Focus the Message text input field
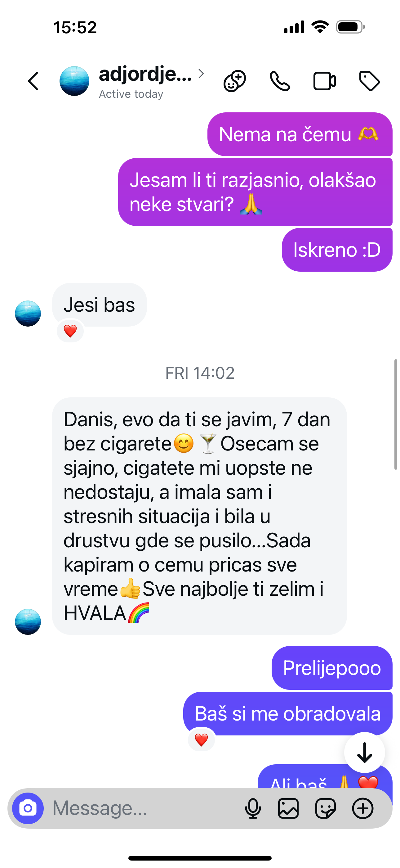Screen dimensions: 400x868 tap(145, 808)
